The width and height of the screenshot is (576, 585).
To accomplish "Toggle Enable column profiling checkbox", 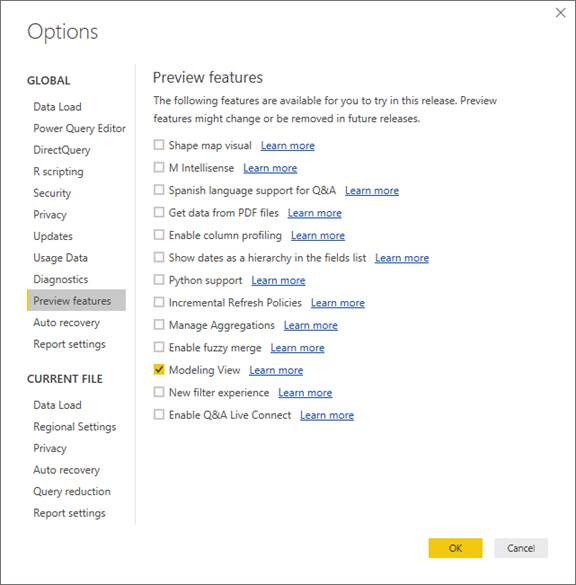I will [159, 235].
